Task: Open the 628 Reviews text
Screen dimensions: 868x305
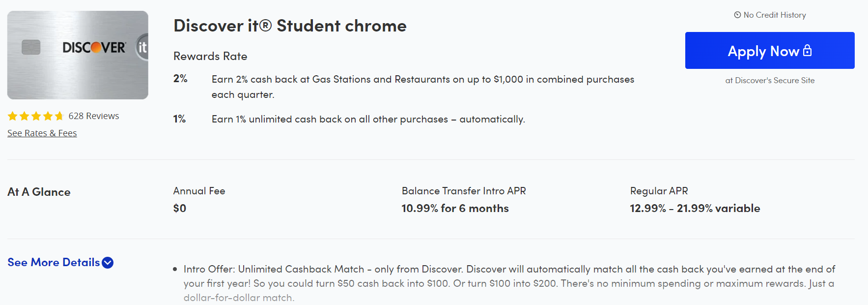Action: 94,116
